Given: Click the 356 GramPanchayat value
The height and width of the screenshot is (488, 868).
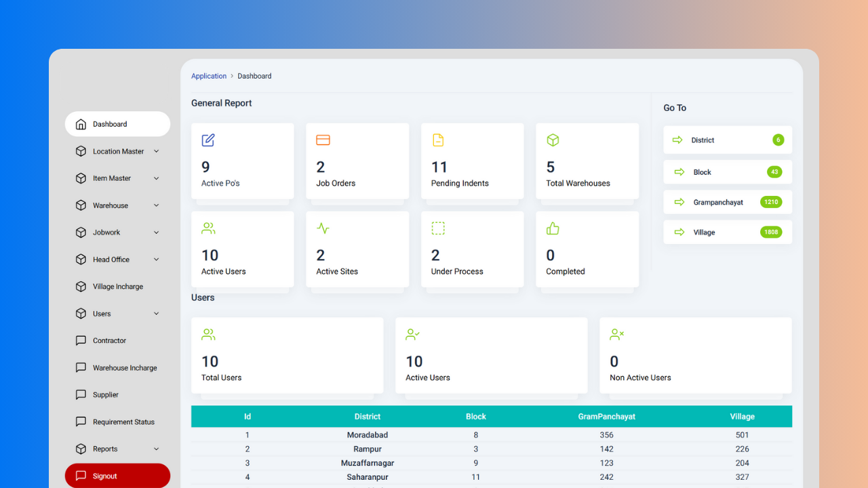Looking at the screenshot, I should pos(607,435).
